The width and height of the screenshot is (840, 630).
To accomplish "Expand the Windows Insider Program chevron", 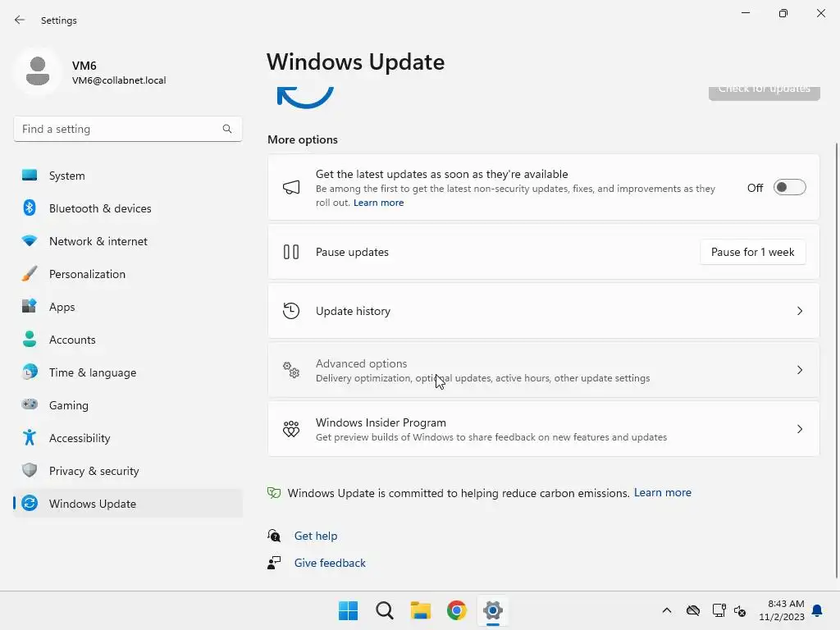I will [x=799, y=428].
